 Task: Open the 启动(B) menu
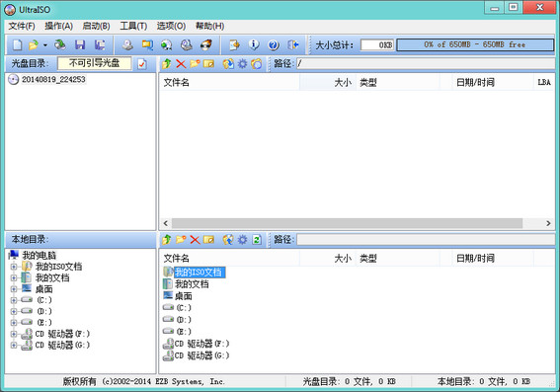coord(96,26)
